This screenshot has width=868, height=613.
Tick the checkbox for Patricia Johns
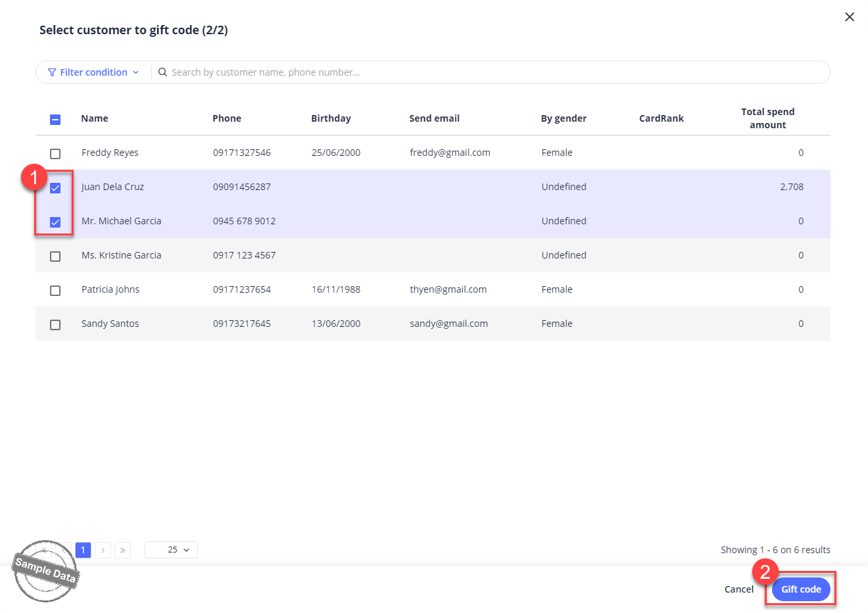click(55, 290)
